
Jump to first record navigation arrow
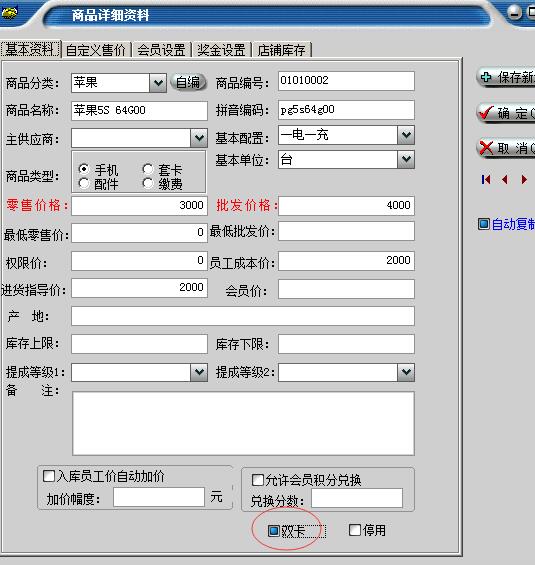coord(486,179)
